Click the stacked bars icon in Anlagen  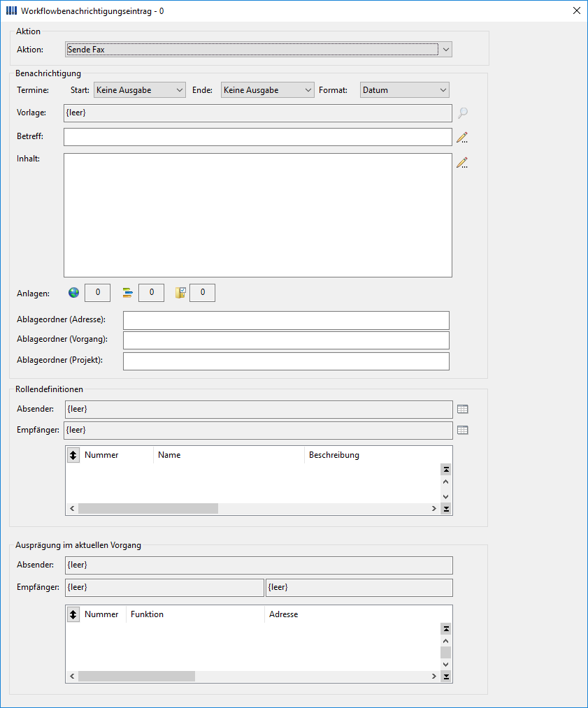click(x=128, y=293)
